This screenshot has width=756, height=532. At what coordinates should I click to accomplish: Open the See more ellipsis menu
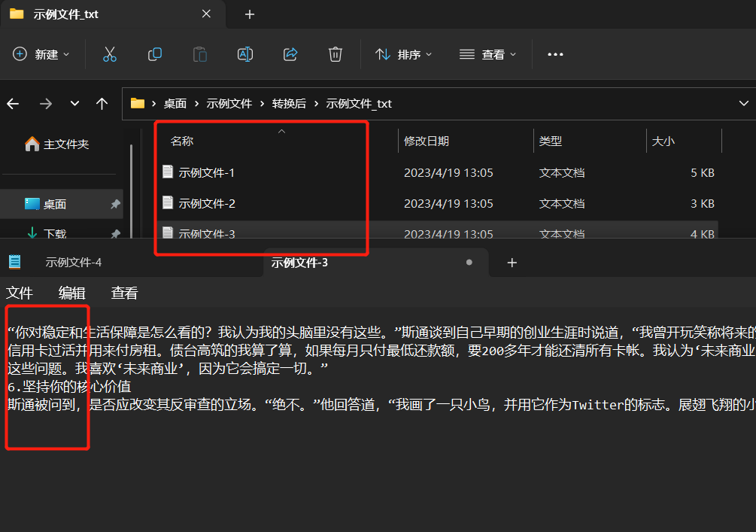pos(555,53)
